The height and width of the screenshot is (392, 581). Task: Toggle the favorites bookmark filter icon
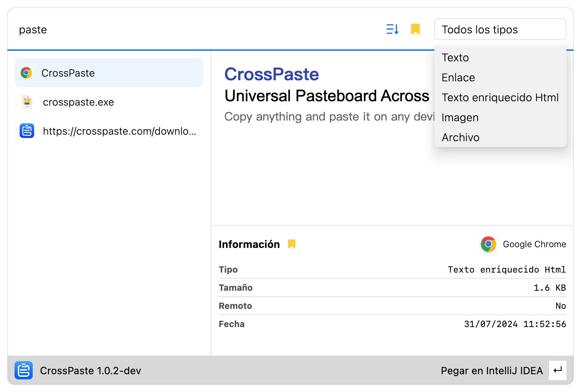point(415,29)
